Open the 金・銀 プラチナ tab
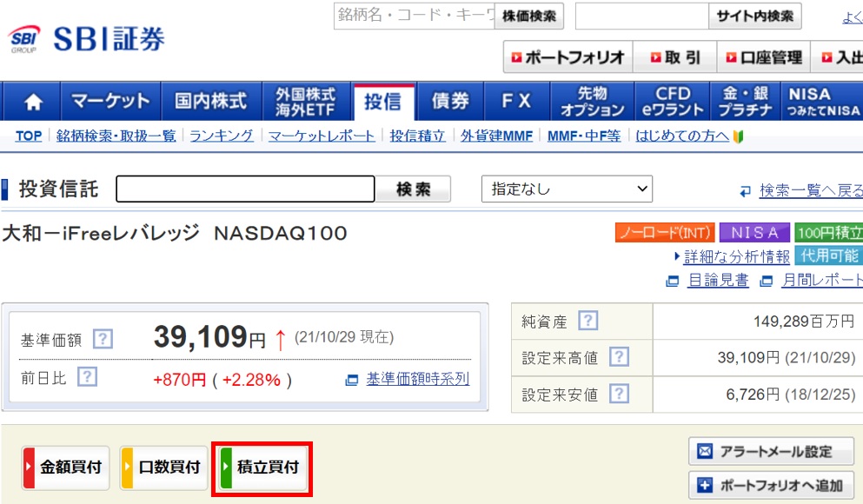Image resolution: width=863 pixels, height=504 pixels. tap(745, 102)
